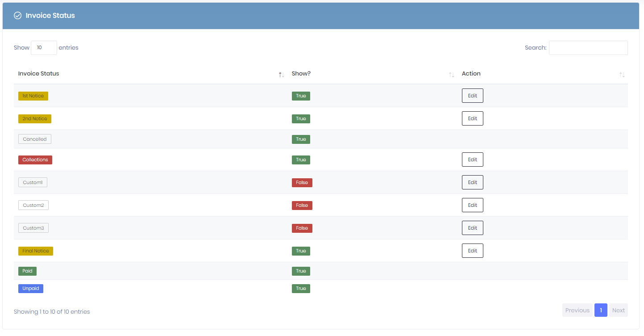Click the Collections badge
The height and width of the screenshot is (336, 644).
tap(35, 160)
